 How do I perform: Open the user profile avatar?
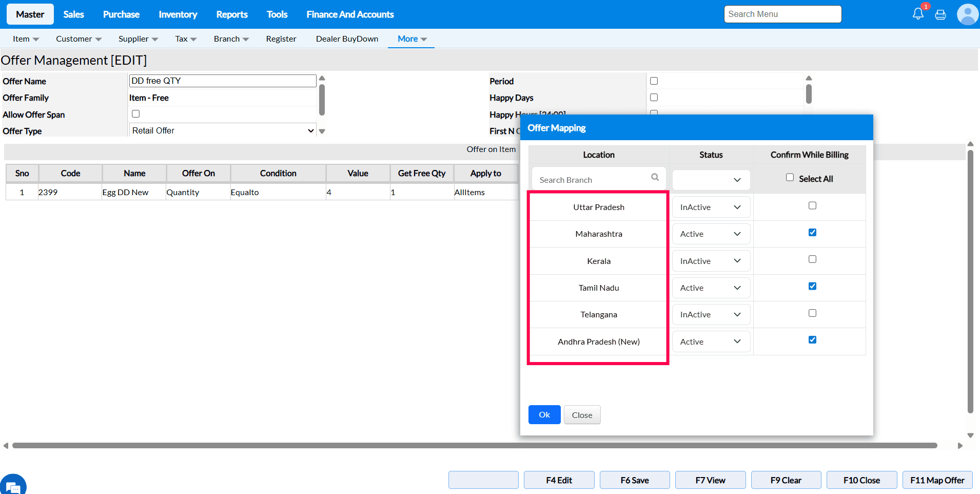pyautogui.click(x=967, y=14)
